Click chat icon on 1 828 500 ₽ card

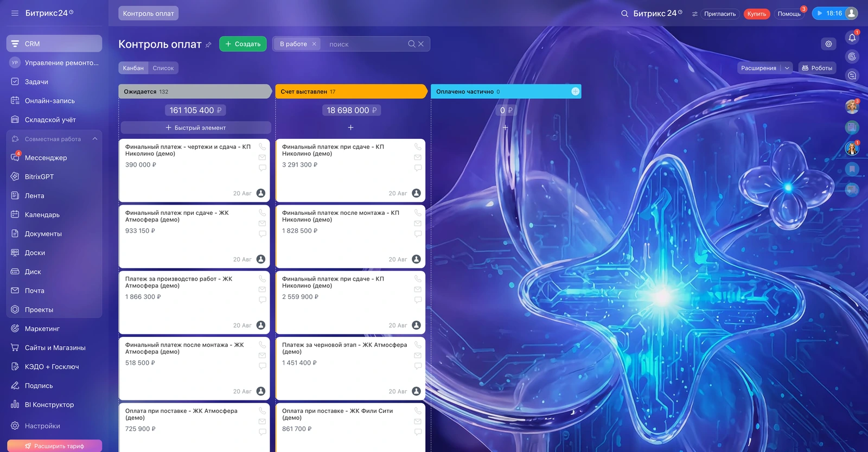(x=418, y=234)
